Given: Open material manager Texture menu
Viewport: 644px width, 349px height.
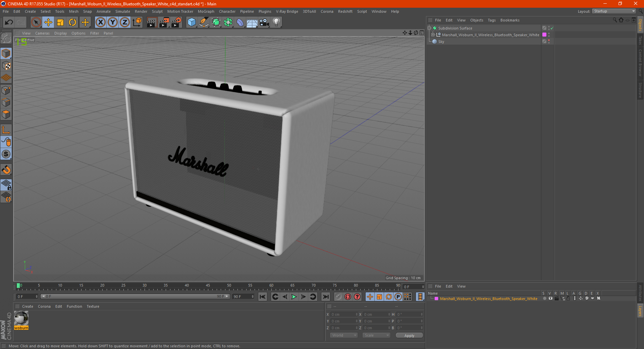Looking at the screenshot, I should [93, 306].
